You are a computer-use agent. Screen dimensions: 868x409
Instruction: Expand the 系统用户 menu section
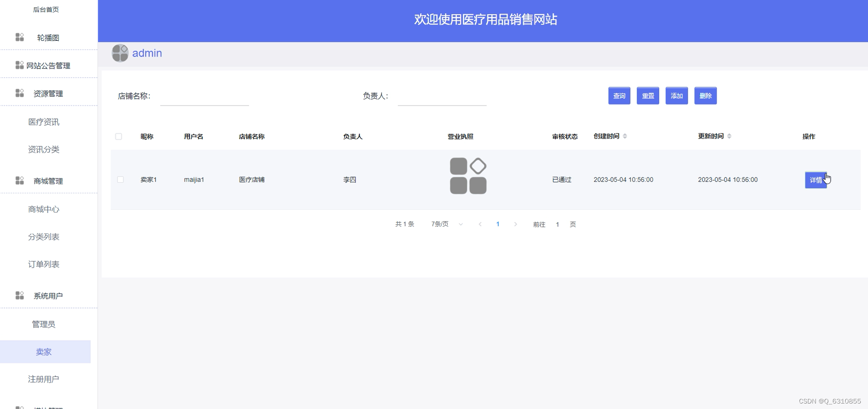[x=48, y=296]
